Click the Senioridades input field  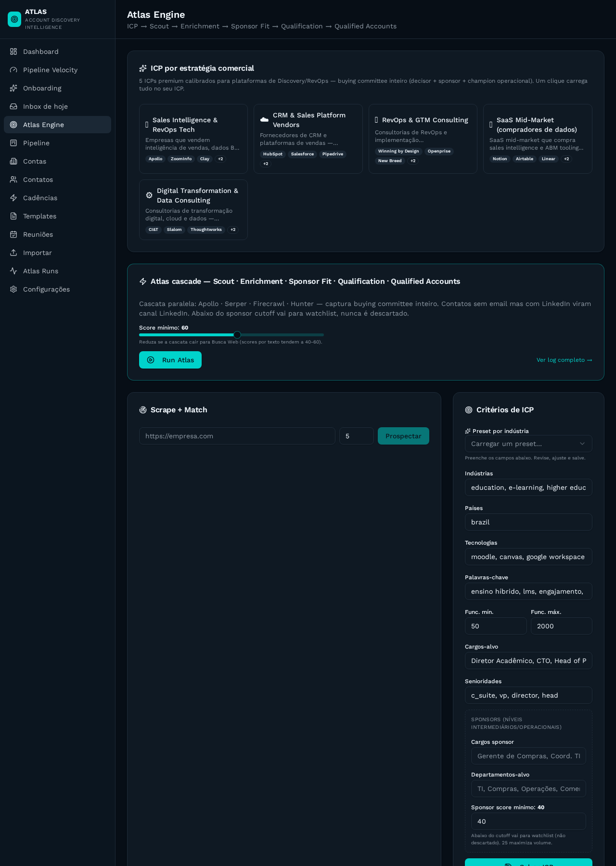tap(528, 695)
